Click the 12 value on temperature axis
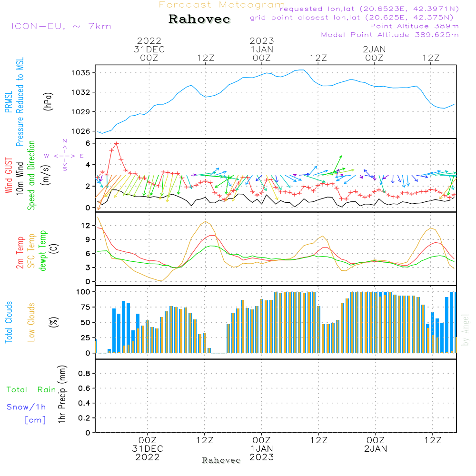476x476 pixels. (x=86, y=226)
